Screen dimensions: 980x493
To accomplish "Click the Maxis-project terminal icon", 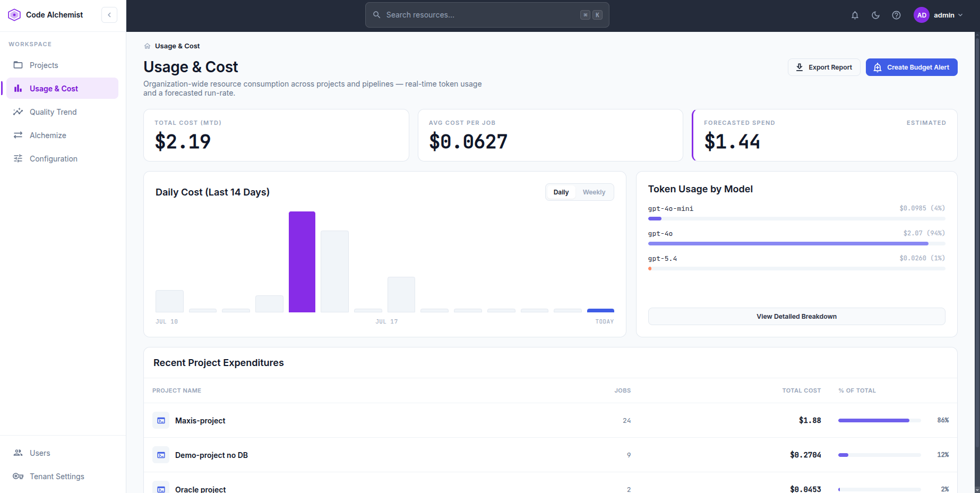I will tap(161, 420).
